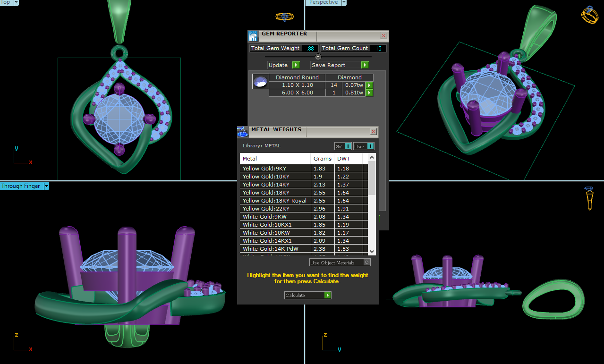Click the yellow pendant icon in lower-right viewport
This screenshot has width=604, height=364.
[589, 198]
